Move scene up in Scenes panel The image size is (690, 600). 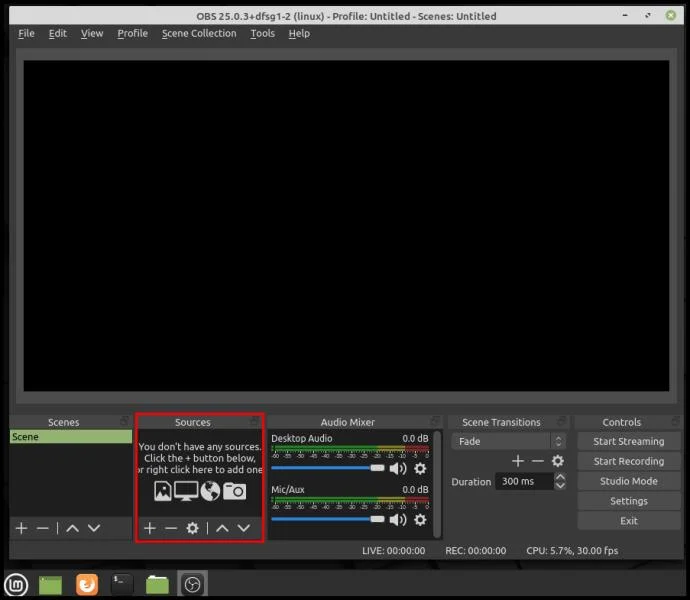[x=73, y=528]
